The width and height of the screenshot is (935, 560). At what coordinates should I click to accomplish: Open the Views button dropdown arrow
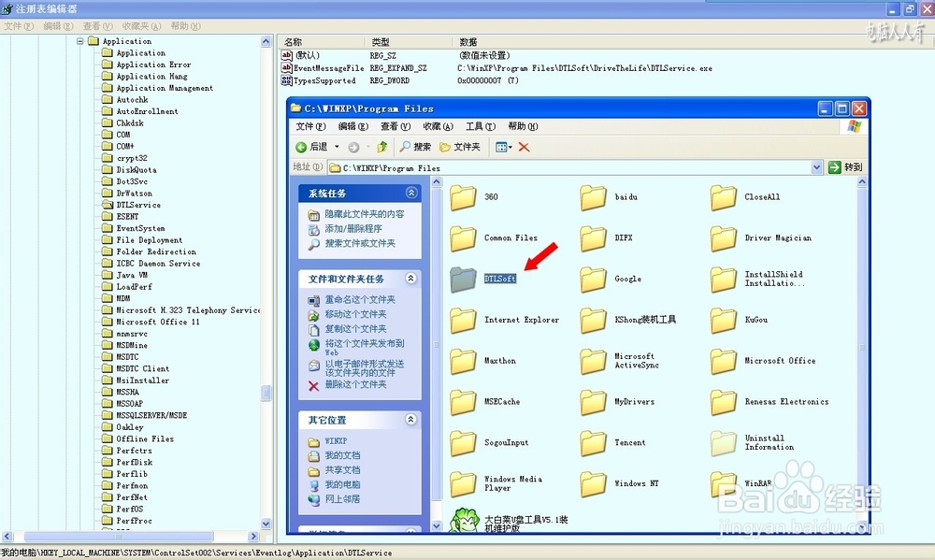pos(511,147)
